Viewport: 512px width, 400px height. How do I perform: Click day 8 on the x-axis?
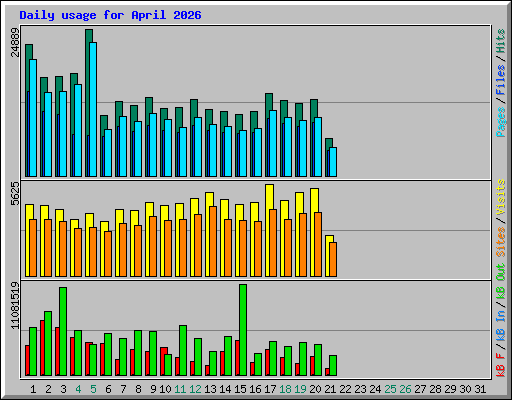(x=138, y=389)
